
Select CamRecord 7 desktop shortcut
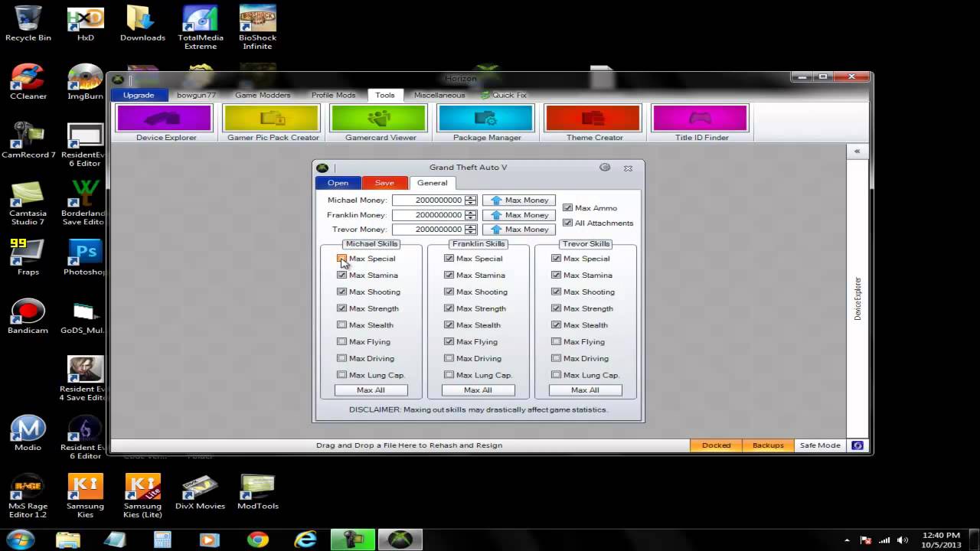click(x=28, y=140)
